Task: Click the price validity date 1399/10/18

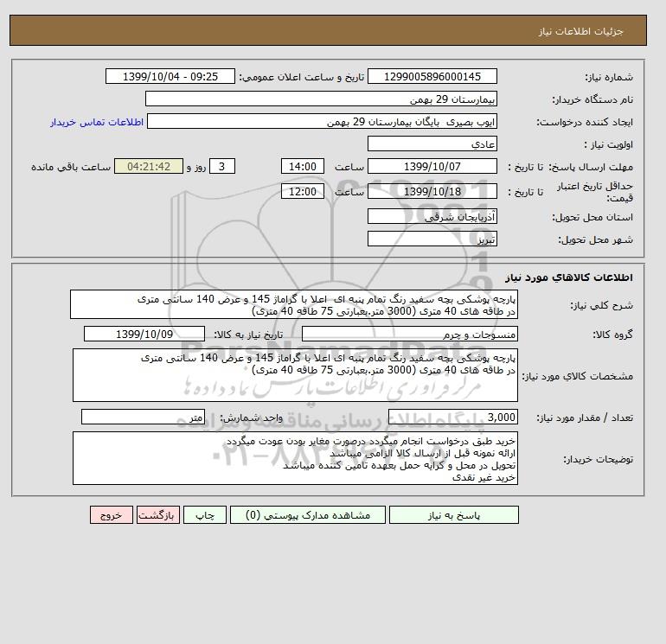Action: pyautogui.click(x=432, y=191)
